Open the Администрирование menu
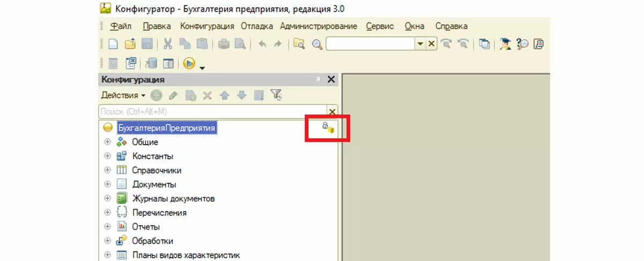The height and width of the screenshot is (261, 644). point(319,26)
